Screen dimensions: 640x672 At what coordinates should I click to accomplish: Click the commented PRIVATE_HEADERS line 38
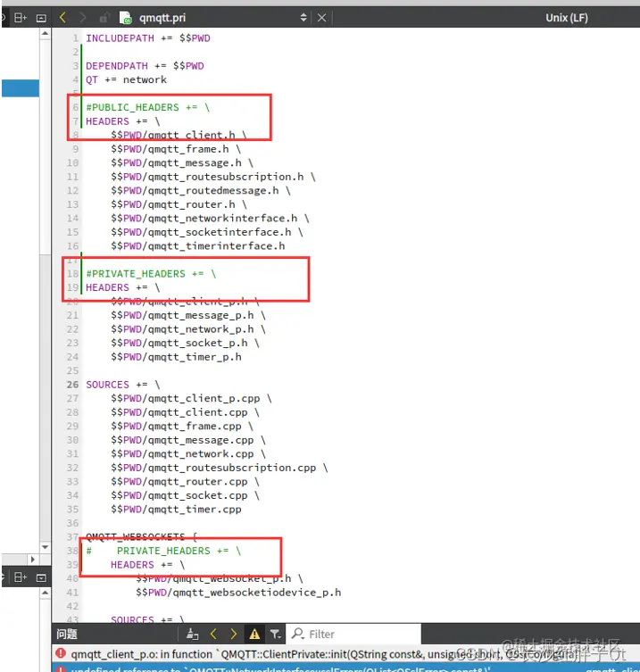pyautogui.click(x=163, y=551)
